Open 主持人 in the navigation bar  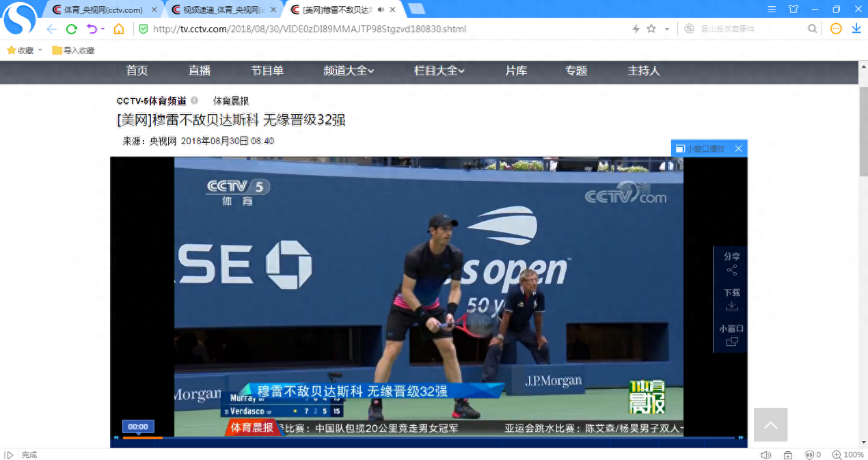tap(644, 70)
